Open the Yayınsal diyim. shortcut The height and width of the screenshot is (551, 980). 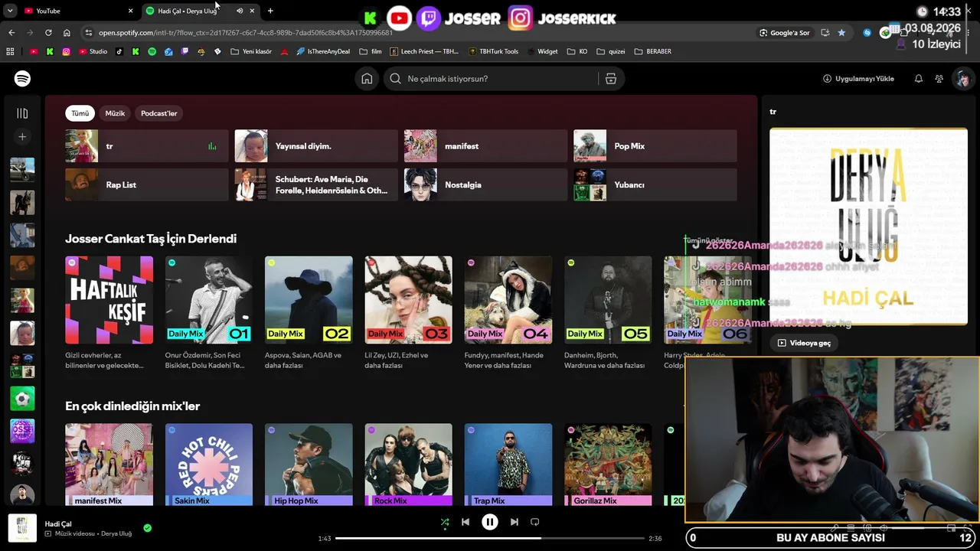(x=316, y=146)
